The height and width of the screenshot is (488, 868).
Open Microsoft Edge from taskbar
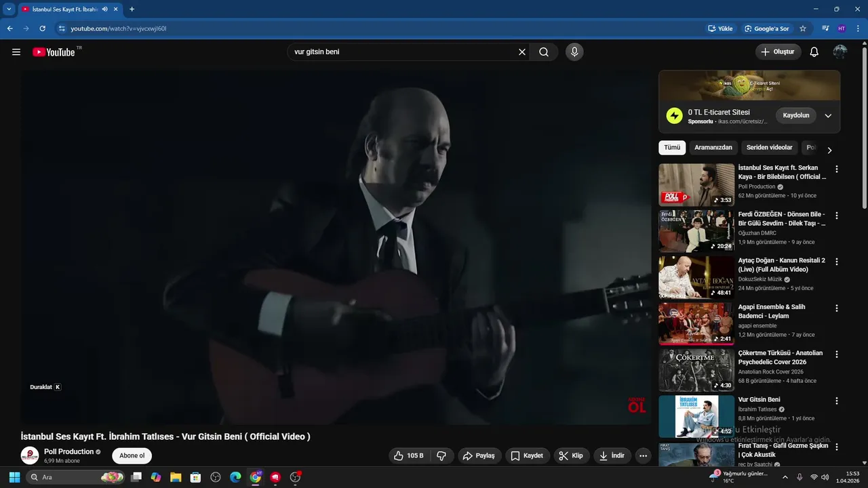[x=235, y=477]
